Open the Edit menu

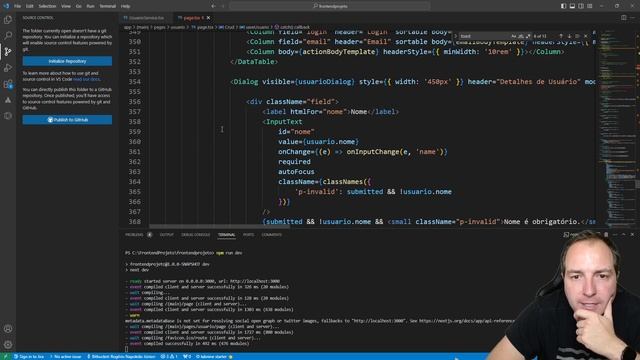point(30,6)
